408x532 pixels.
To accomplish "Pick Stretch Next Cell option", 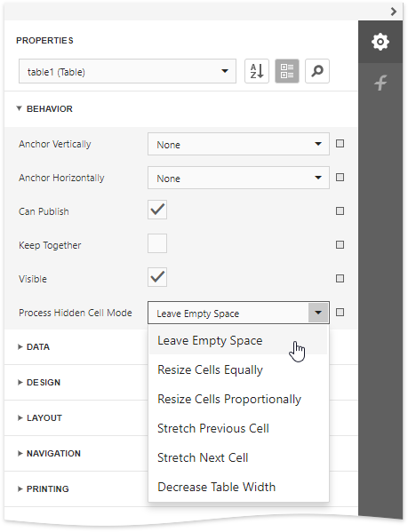I will point(238,457).
